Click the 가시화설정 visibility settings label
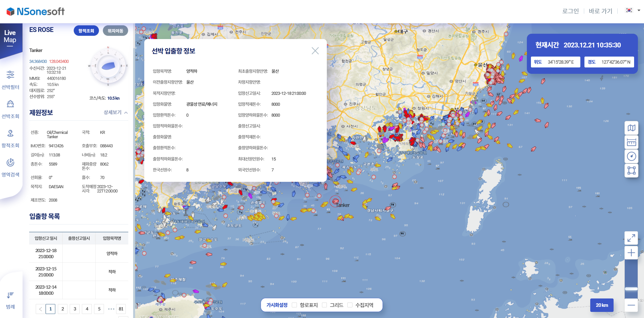The height and width of the screenshot is (318, 644). [x=277, y=305]
